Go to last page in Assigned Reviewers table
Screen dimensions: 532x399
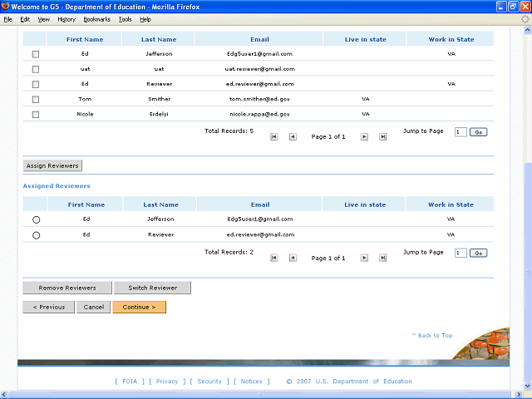pos(382,258)
